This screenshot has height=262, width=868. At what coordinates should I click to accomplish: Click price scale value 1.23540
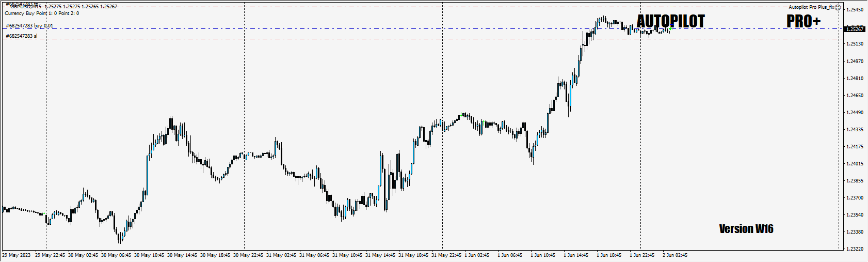(856, 215)
